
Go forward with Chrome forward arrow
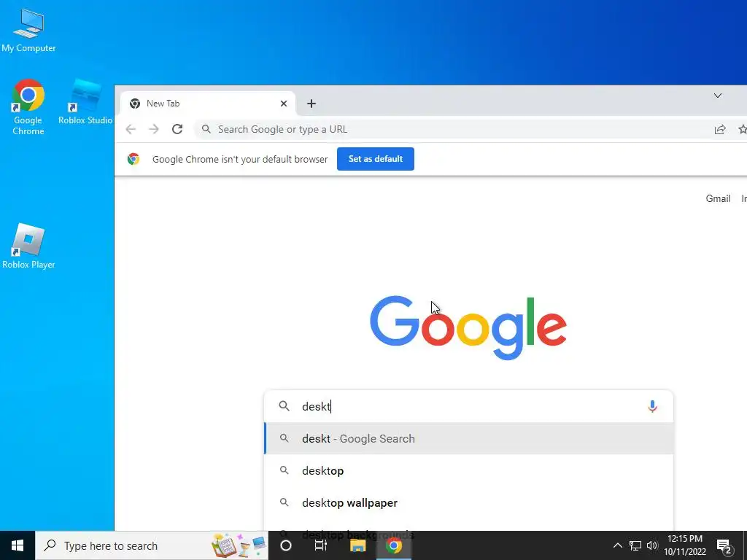(153, 129)
